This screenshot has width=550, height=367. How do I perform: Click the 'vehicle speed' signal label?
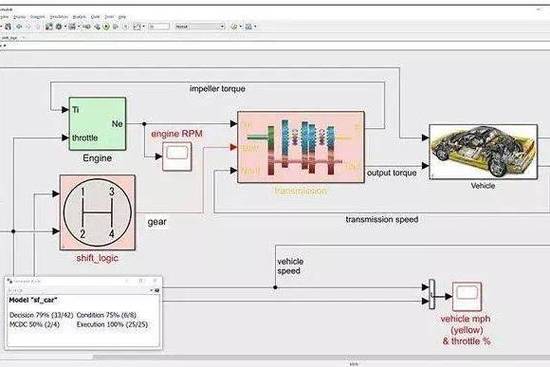[x=290, y=266]
